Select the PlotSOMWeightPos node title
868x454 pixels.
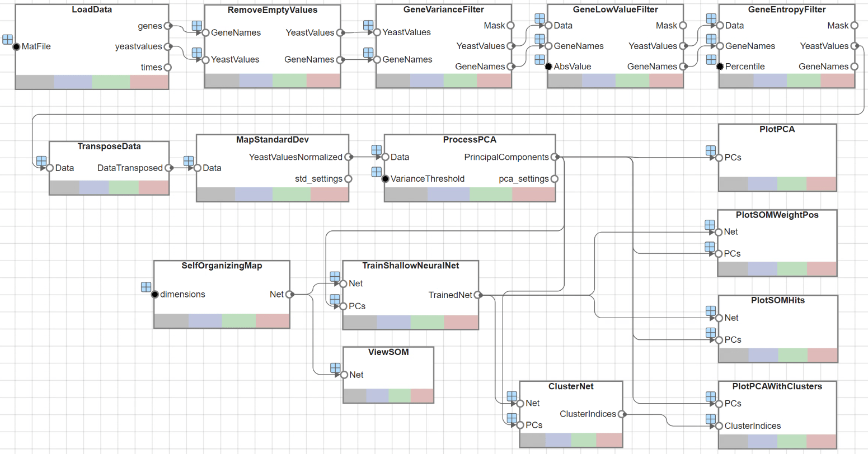pos(777,215)
